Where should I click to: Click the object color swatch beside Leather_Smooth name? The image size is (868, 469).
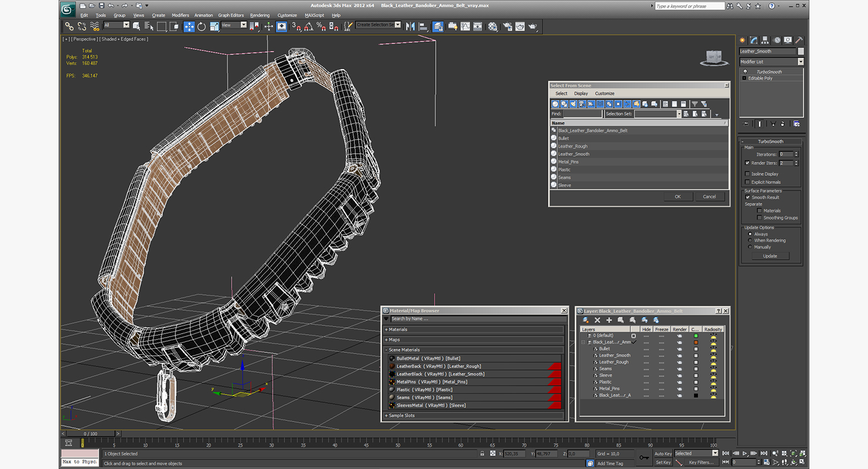[x=801, y=51]
